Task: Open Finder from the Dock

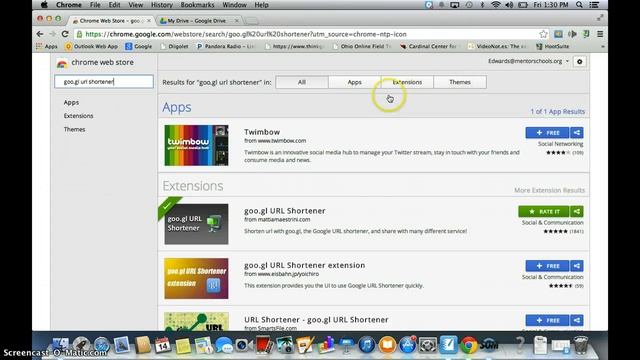Action: pyautogui.click(x=60, y=345)
